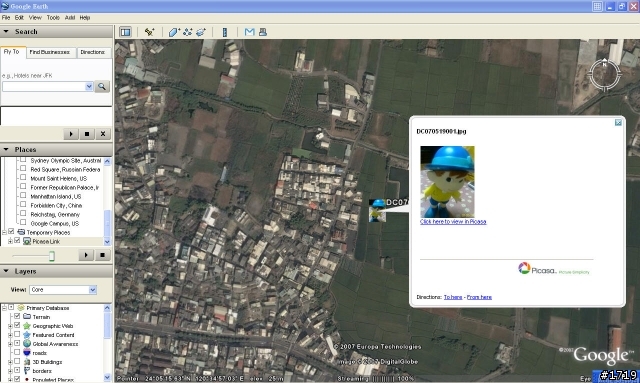Click Places list scrollbar down arrow
The width and height of the screenshot is (640, 383).
(x=107, y=242)
